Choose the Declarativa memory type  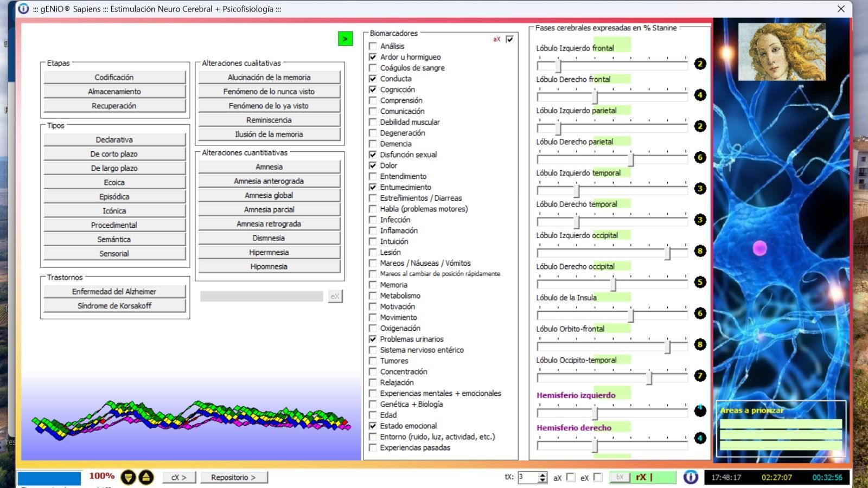(x=114, y=139)
